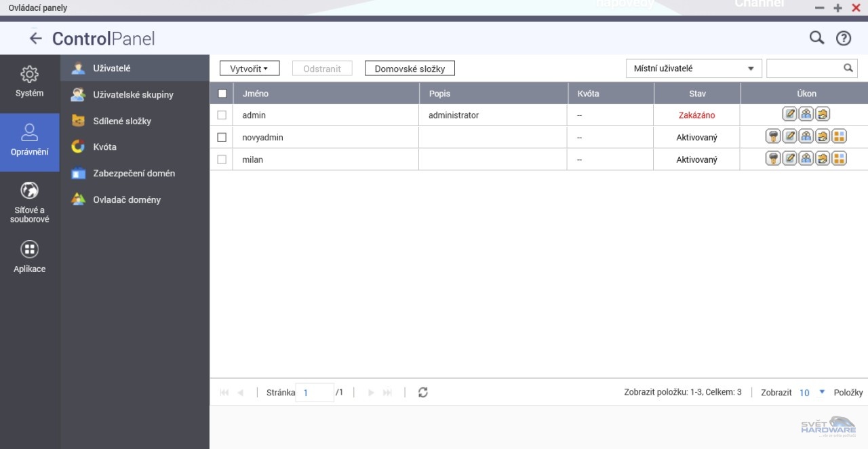868x449 pixels.
Task: Select the Systém category in left rail
Action: tap(29, 81)
